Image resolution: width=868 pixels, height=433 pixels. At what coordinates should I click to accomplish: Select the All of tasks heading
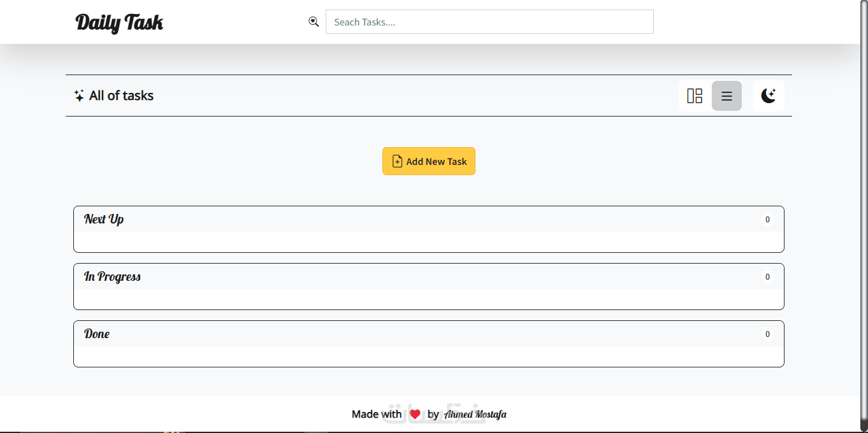click(121, 96)
